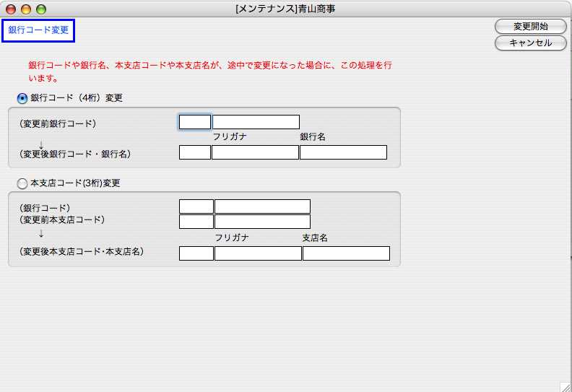Screen dimensions: 572x392
Task: Click the yellow minimize window button
Action: [x=26, y=9]
